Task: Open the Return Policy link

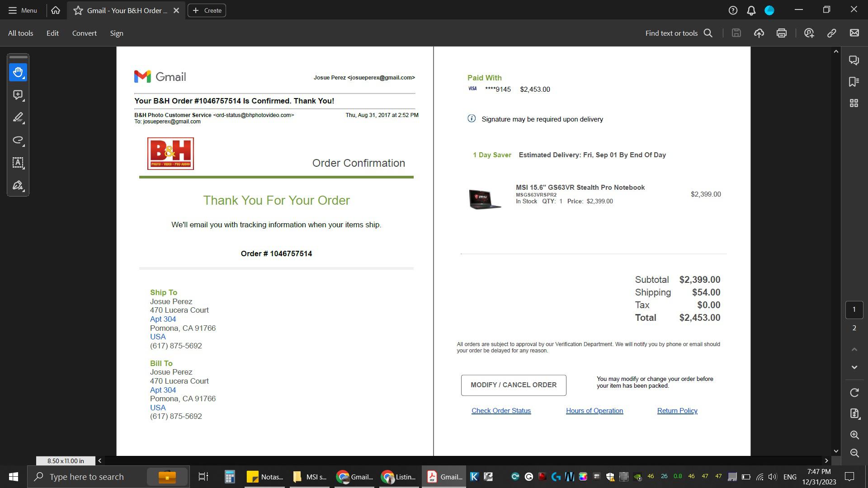Action: [677, 411]
